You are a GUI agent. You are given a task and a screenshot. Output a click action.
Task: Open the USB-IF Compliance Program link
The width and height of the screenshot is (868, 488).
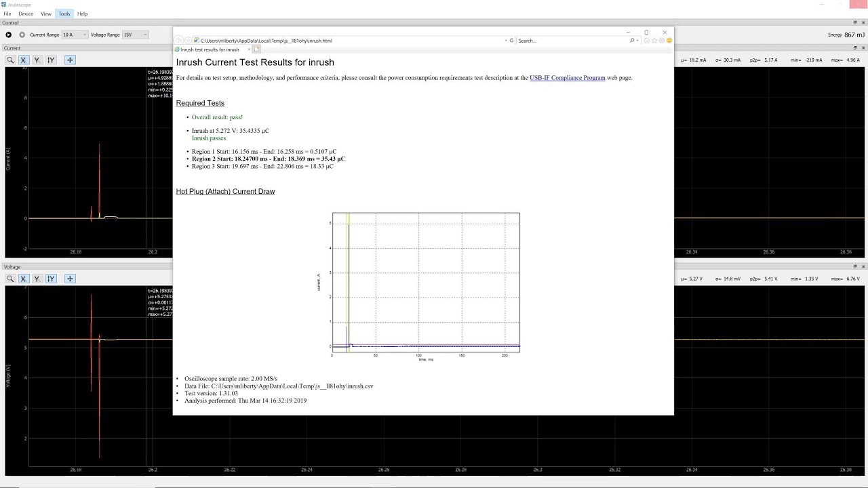point(568,78)
